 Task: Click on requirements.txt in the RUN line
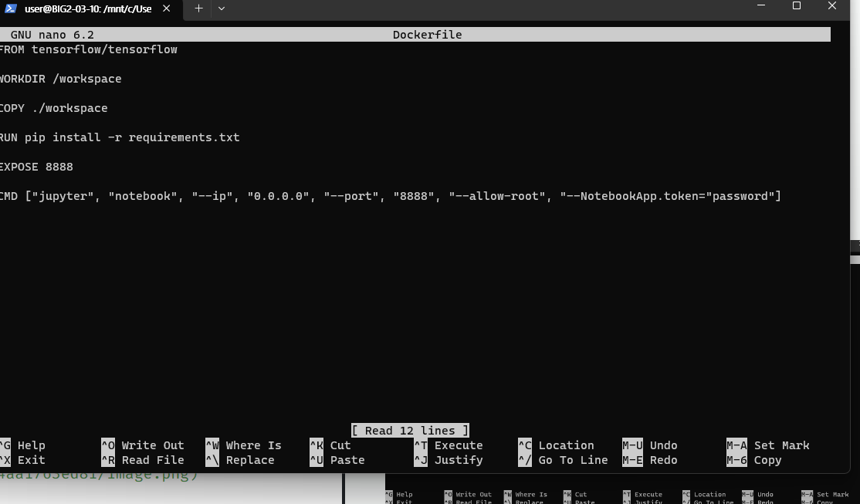coord(184,137)
